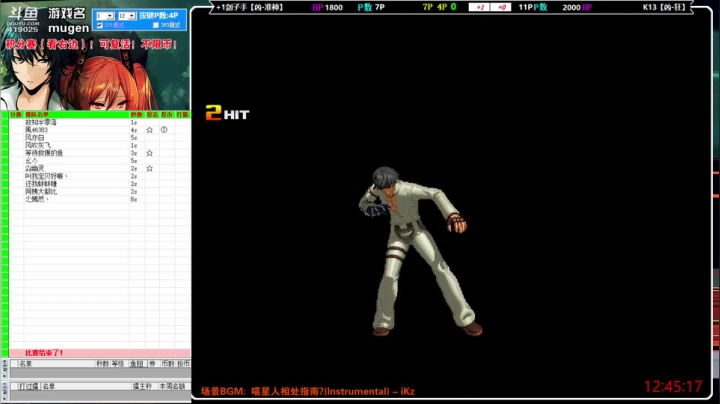720x404 pixels.
Task: Click the 等级 column header in lower table
Action: [118, 364]
